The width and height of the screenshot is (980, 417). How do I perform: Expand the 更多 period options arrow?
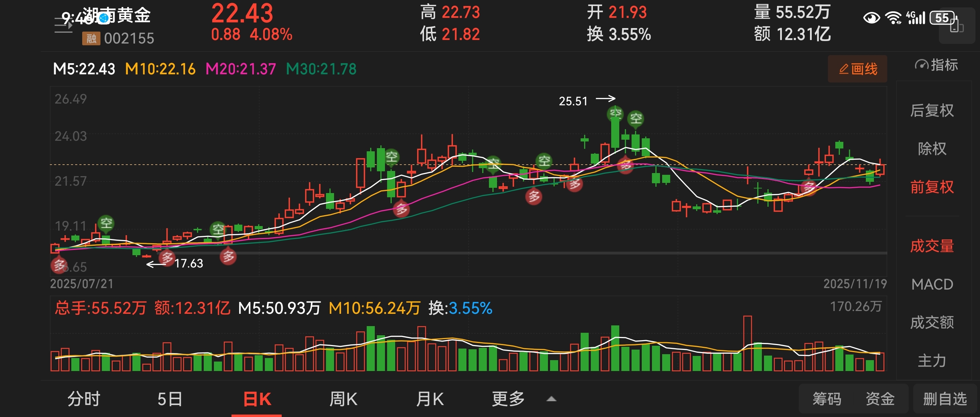coord(551,399)
